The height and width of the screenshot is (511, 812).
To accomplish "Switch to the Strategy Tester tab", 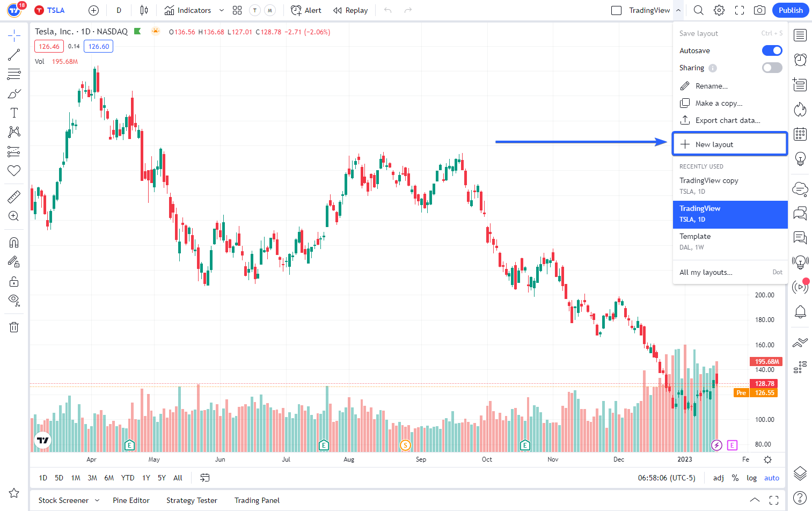I will point(192,500).
